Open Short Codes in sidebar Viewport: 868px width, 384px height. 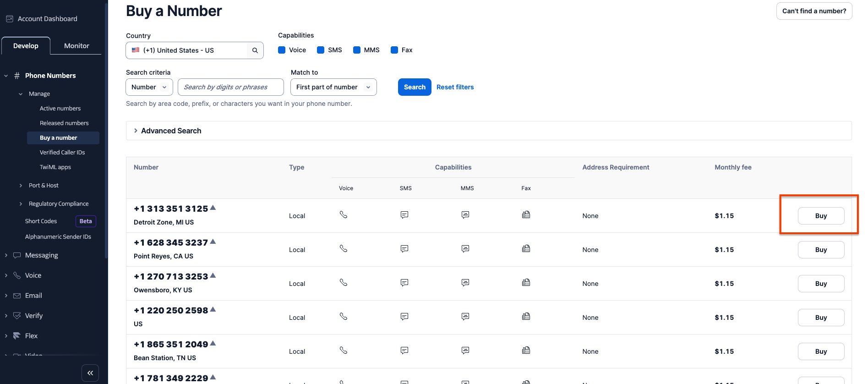point(41,221)
